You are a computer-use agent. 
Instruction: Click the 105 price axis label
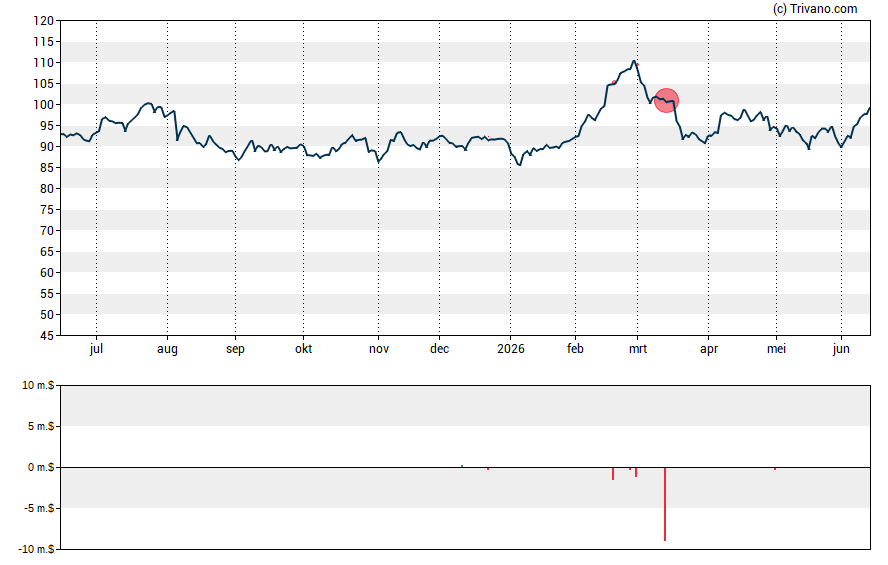point(44,84)
